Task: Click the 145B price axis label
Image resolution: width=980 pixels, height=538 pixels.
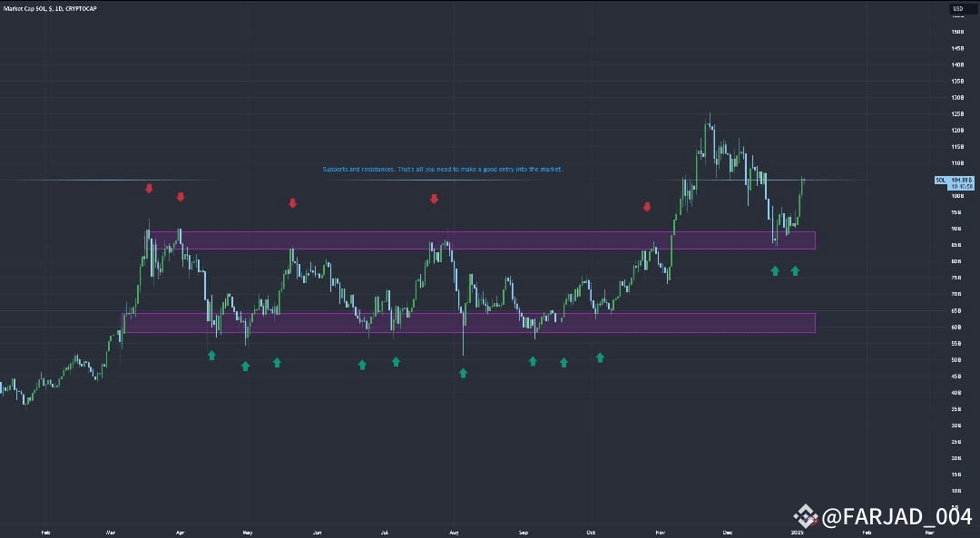Action: pyautogui.click(x=957, y=48)
